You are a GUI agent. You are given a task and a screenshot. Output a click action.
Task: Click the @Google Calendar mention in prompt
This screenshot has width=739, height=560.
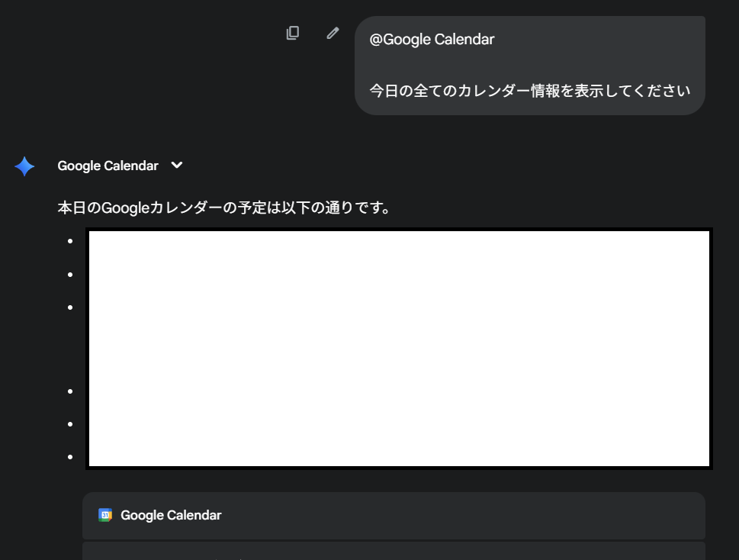pyautogui.click(x=432, y=39)
